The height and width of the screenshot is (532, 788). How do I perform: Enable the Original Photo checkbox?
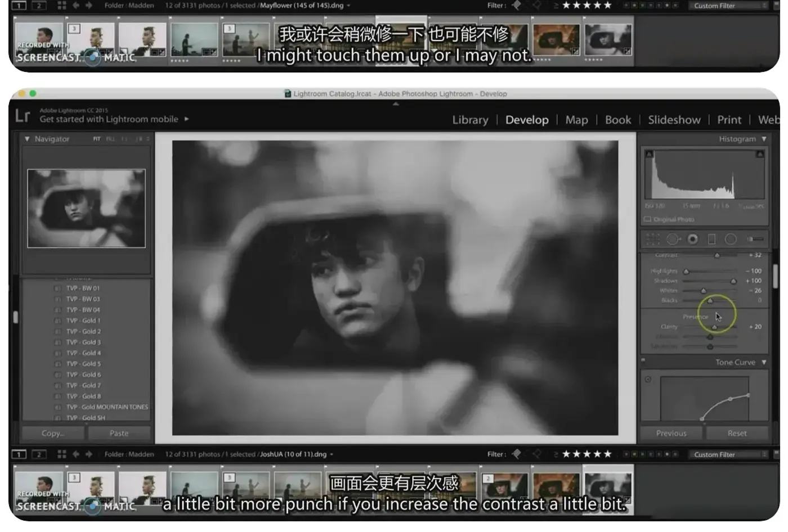(x=648, y=219)
